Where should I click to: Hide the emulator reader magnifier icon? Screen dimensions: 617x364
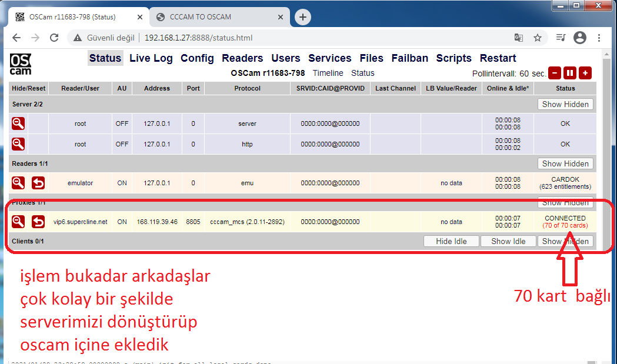coord(18,183)
